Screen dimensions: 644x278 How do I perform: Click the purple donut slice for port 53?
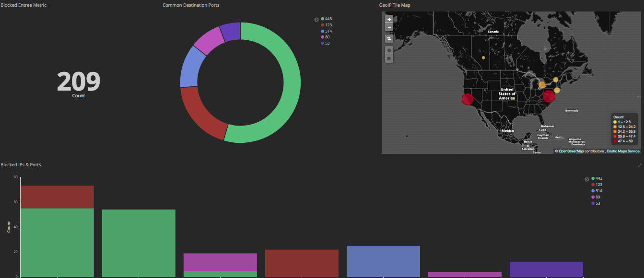click(231, 31)
